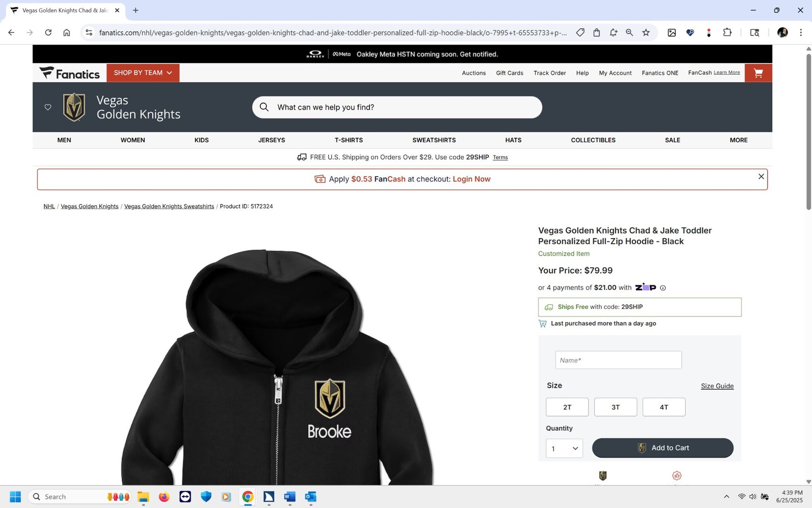The image size is (812, 508).
Task: Click FanCash Learn More link
Action: pos(727,73)
